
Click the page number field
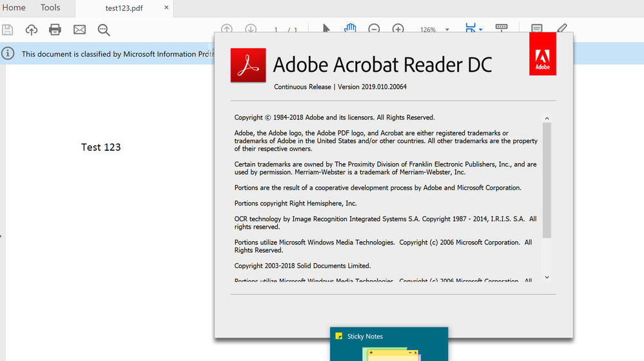(276, 30)
